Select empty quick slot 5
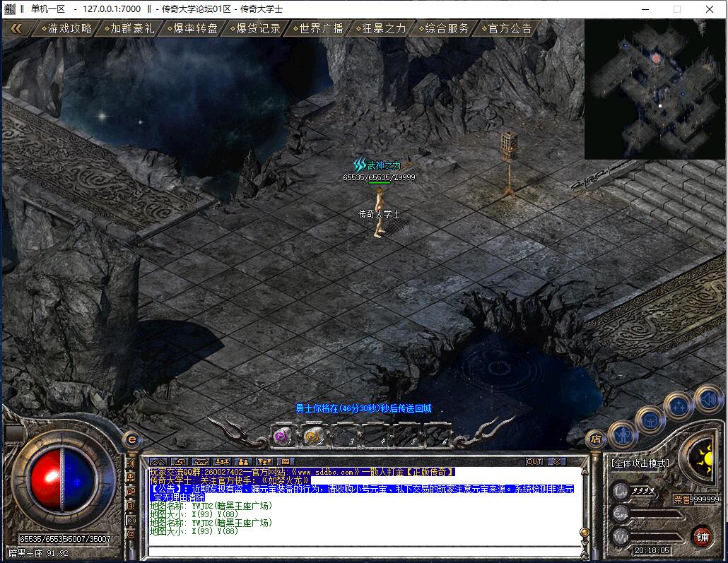728x563 pixels. [x=406, y=437]
